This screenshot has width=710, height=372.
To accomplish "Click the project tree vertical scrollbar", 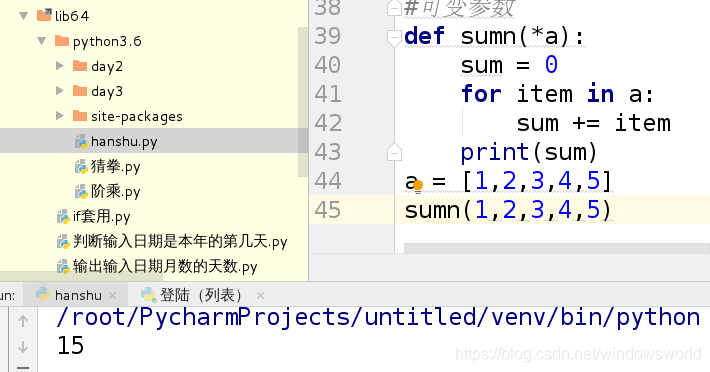I will click(302, 101).
